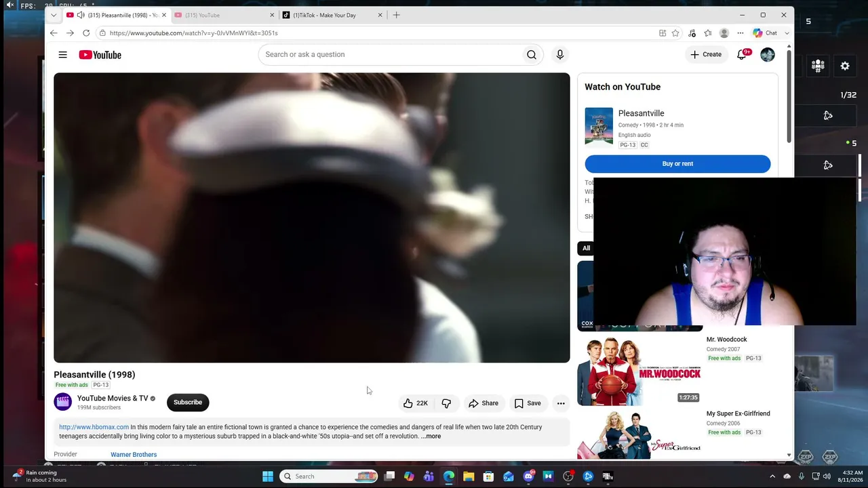868x488 pixels.
Task: Close the (315) YouTube tab
Action: pyautogui.click(x=272, y=15)
